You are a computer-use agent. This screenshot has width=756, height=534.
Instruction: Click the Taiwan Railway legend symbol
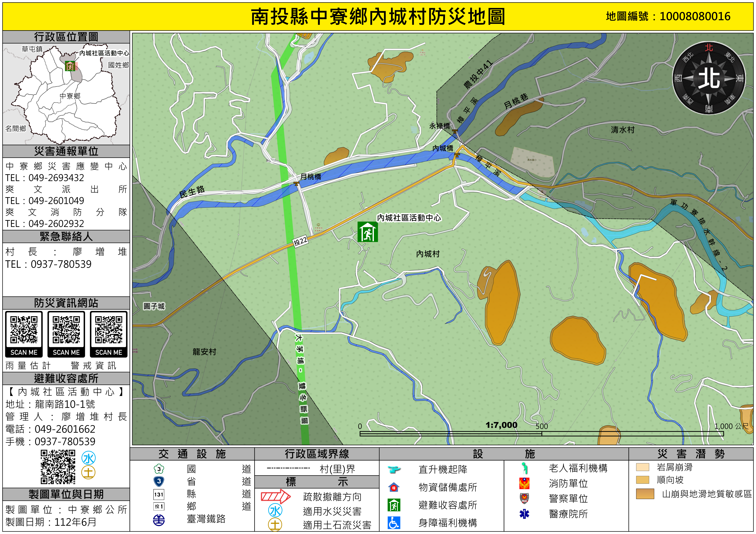[x=159, y=520]
